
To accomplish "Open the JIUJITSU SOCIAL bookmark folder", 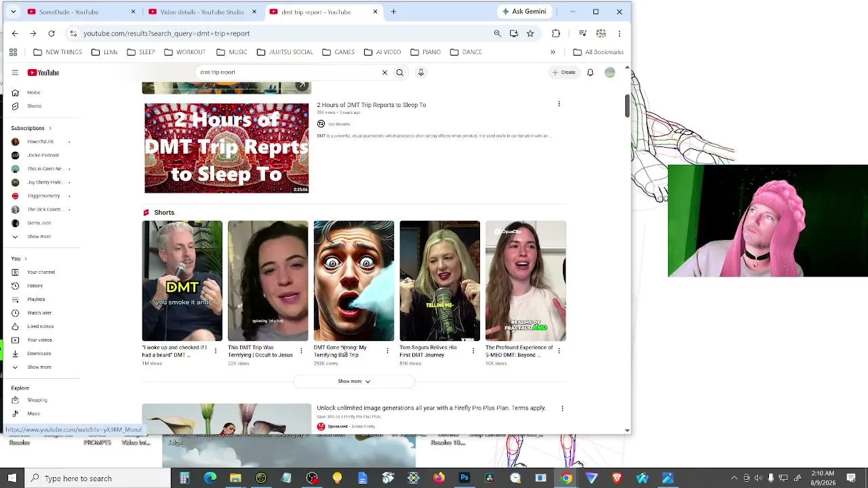I will click(284, 52).
